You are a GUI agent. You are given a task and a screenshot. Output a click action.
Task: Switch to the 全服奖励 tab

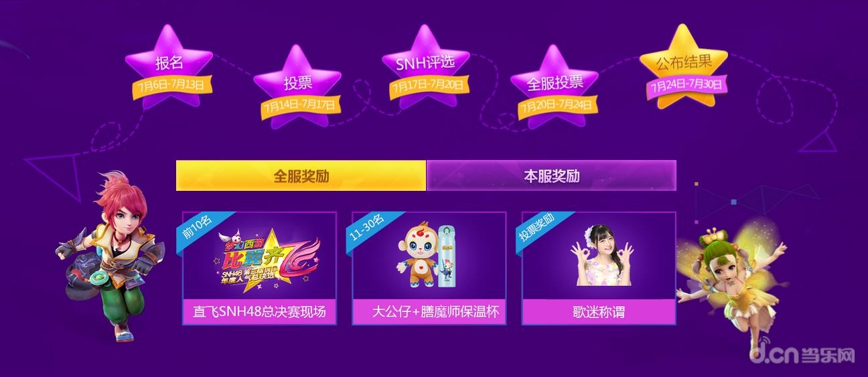pyautogui.click(x=301, y=176)
